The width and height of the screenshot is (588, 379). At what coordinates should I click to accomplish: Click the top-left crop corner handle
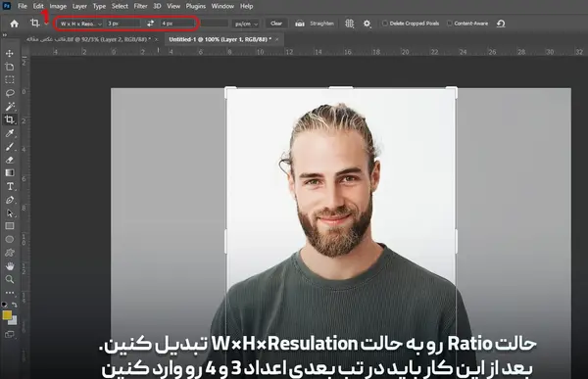click(x=228, y=90)
